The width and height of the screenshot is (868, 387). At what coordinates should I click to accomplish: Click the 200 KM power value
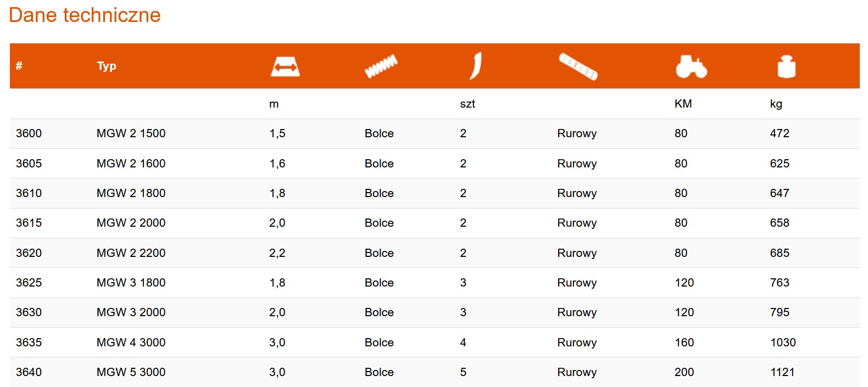[684, 372]
